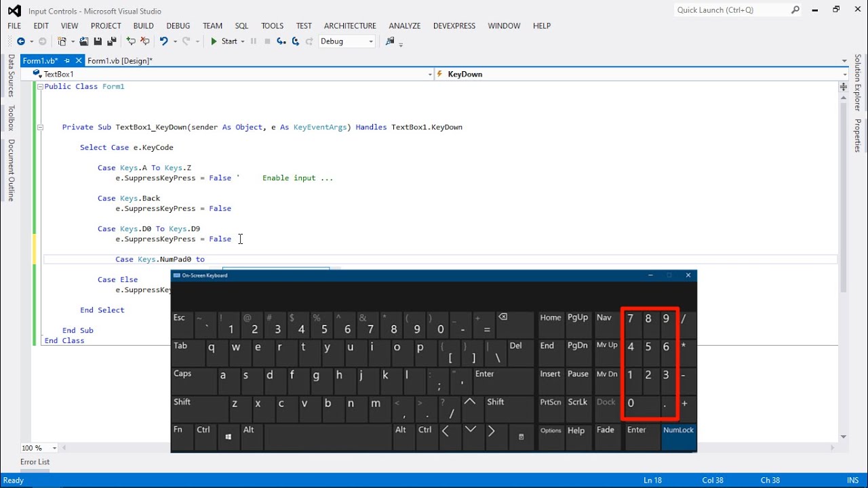Comment out selected lines toolbar icon
This screenshot has height=488, width=868.
[x=132, y=41]
